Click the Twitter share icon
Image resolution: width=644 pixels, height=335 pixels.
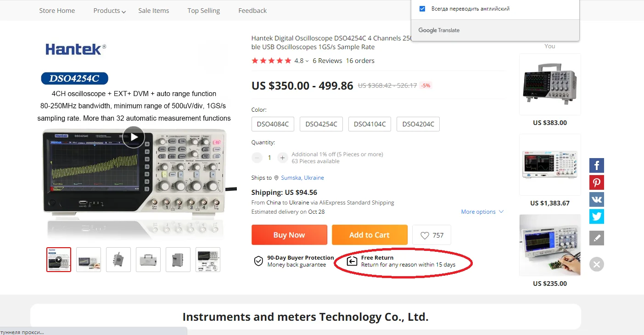click(597, 216)
